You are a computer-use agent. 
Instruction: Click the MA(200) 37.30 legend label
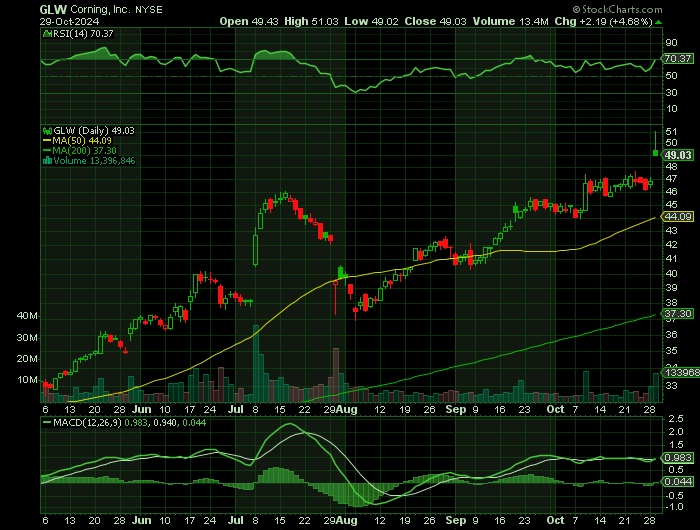(x=84, y=150)
